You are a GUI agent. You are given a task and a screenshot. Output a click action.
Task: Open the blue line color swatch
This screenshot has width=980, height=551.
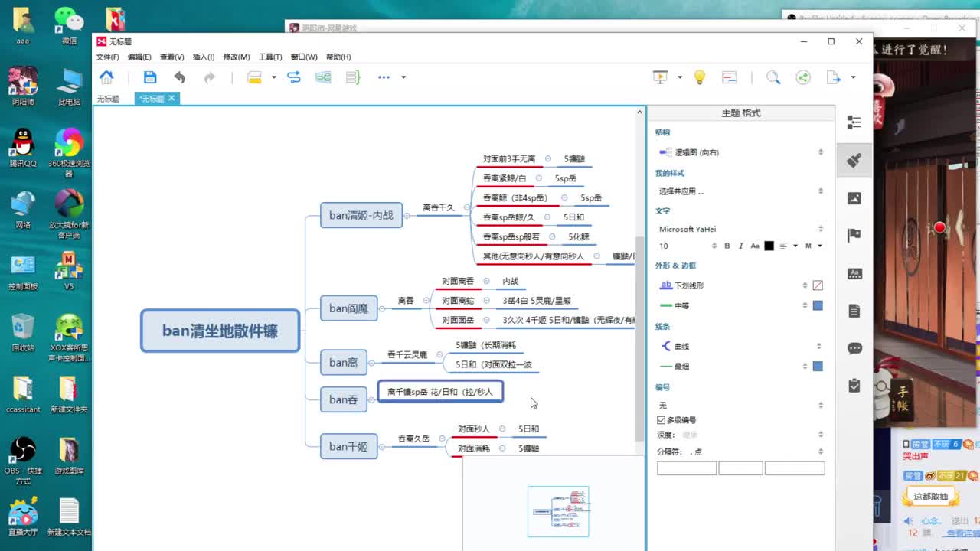point(818,367)
